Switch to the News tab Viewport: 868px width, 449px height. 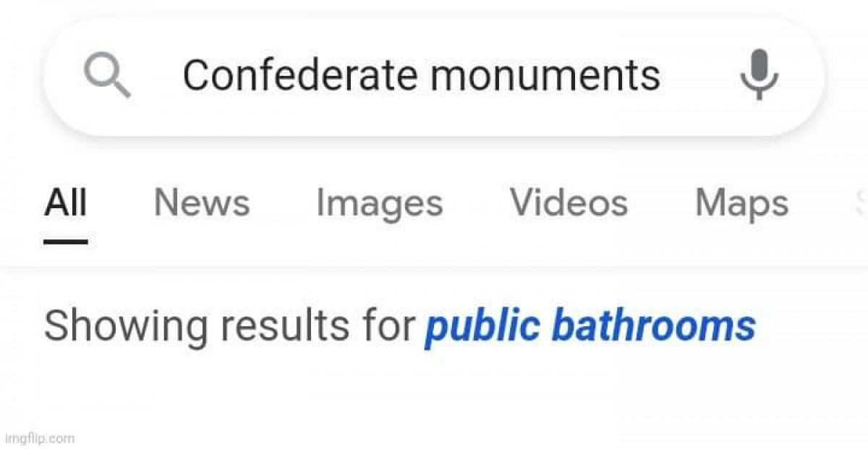coord(201,202)
